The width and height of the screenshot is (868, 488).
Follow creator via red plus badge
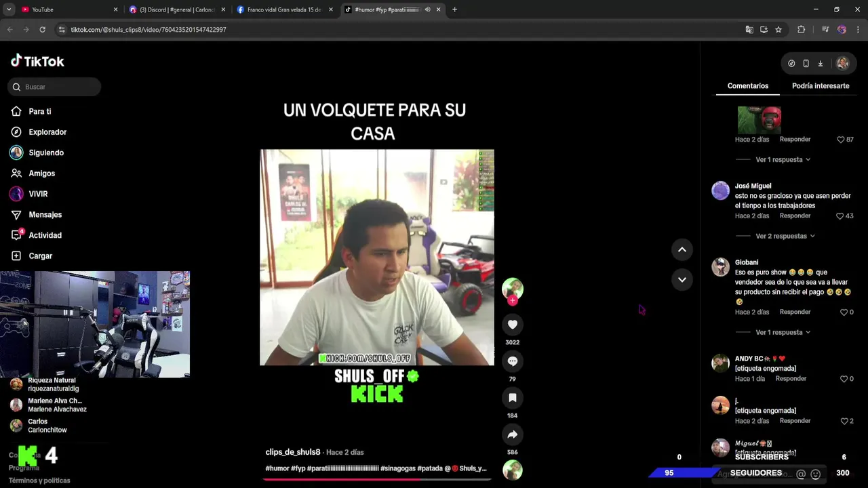[x=513, y=300]
